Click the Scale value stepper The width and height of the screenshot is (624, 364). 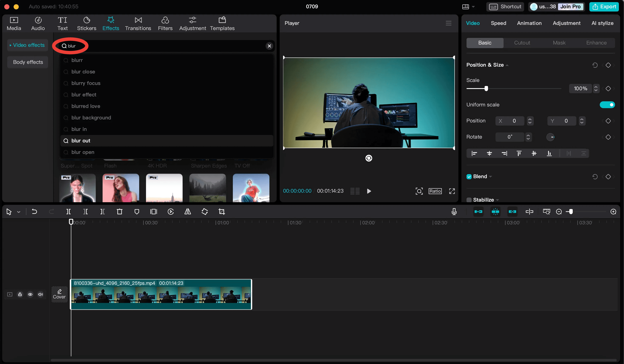point(596,88)
